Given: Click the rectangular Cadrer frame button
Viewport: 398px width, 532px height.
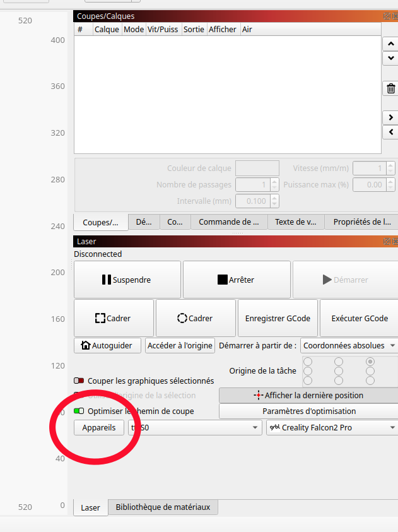Looking at the screenshot, I should 114,318.
